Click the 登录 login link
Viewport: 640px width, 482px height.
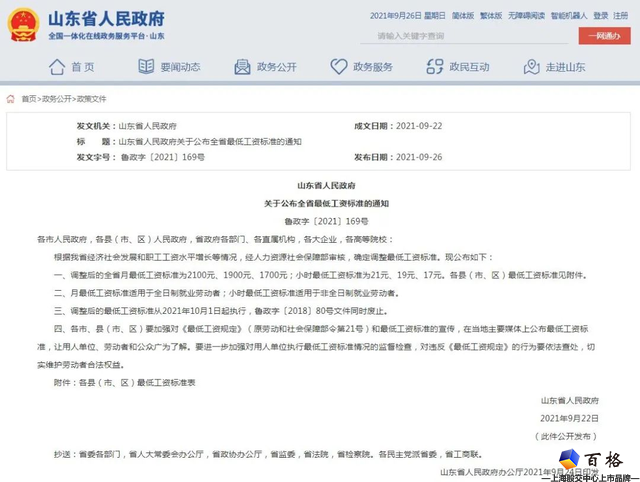tap(600, 16)
